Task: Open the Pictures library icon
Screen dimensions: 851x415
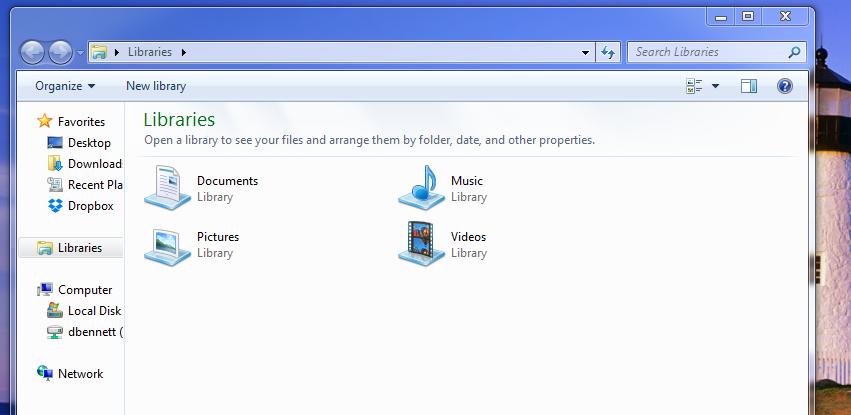Action: [x=166, y=244]
